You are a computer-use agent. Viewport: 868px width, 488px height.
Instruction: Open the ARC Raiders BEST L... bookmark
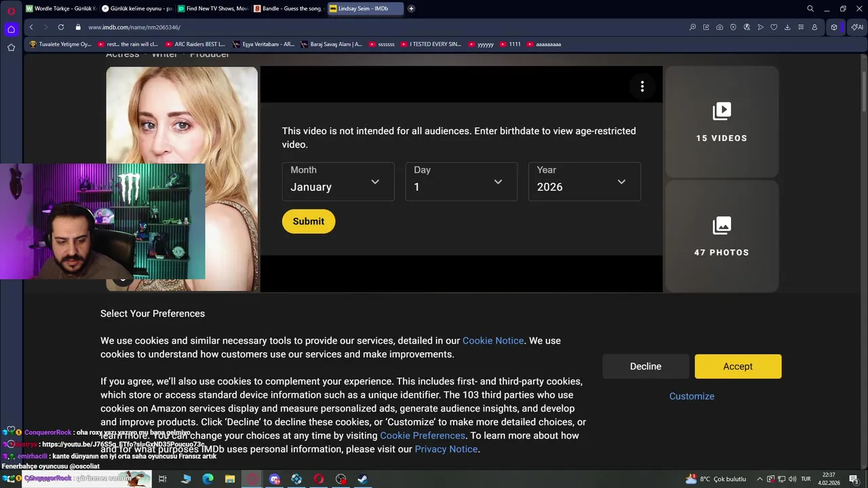[195, 44]
